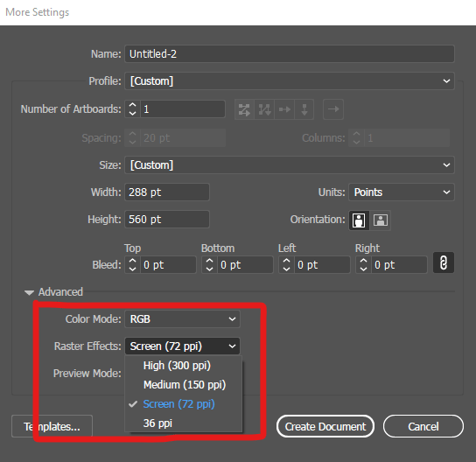Select Medium (150 ppi) option
Image resolution: width=476 pixels, height=462 pixels.
(184, 385)
